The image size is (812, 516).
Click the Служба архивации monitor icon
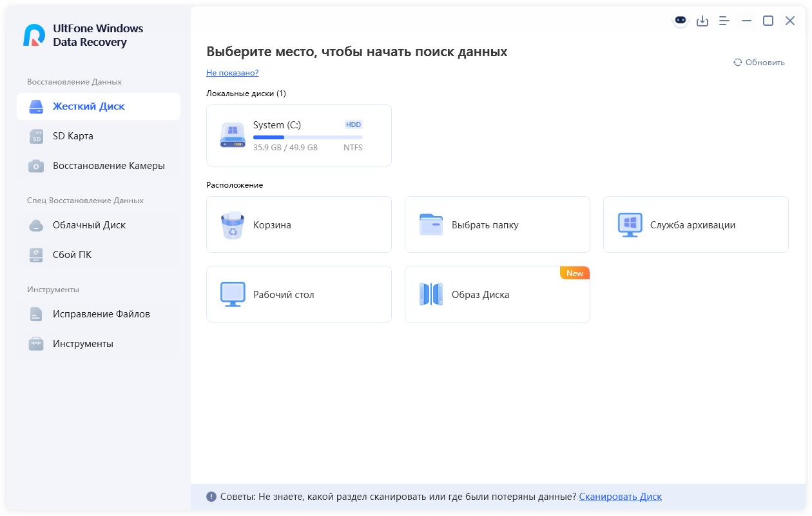[630, 225]
